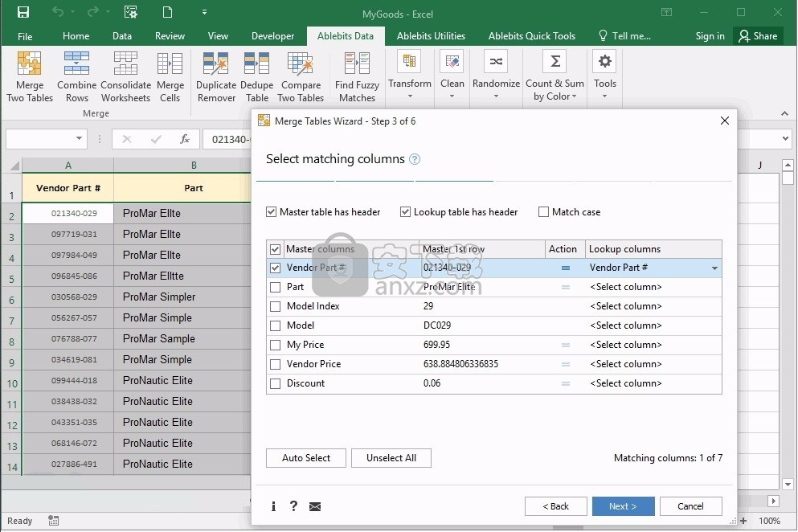Click the Ribbon Display Options icon

666,12
